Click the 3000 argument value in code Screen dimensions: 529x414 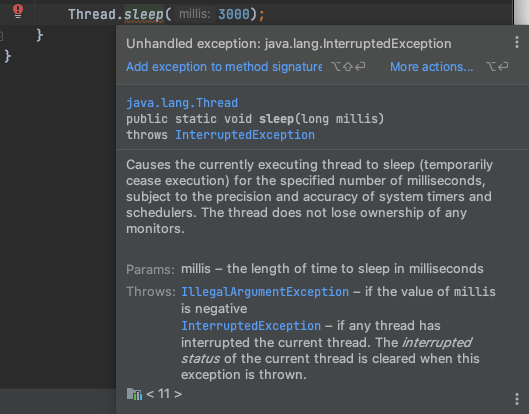click(234, 15)
